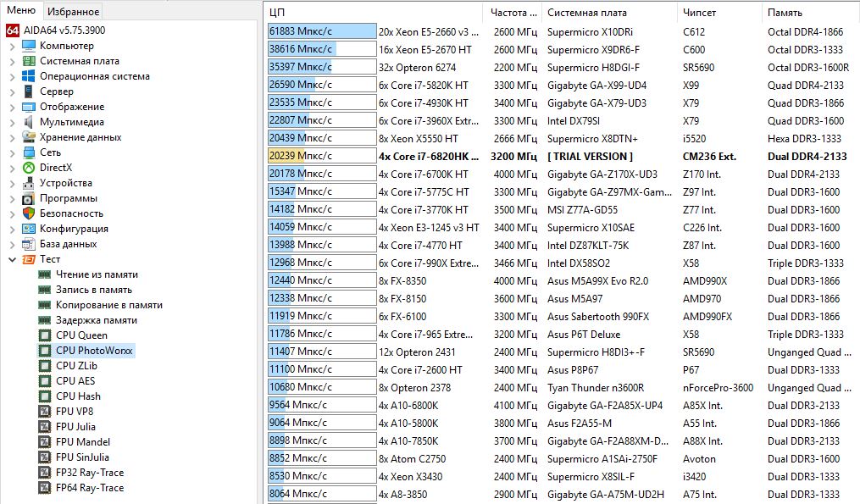
Task: Switch to the Меню tab
Action: click(x=21, y=10)
